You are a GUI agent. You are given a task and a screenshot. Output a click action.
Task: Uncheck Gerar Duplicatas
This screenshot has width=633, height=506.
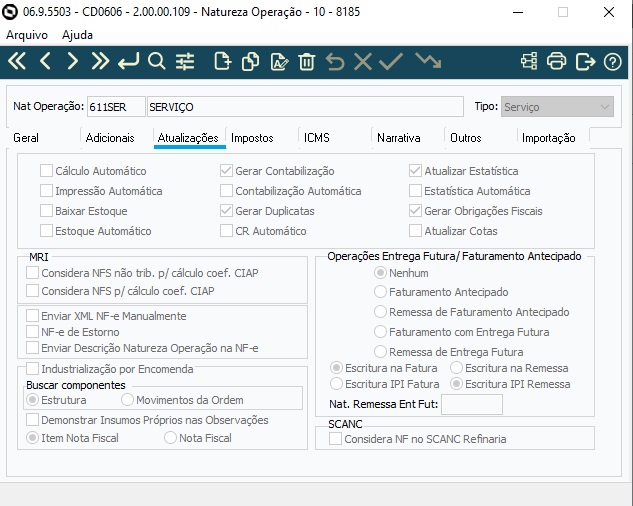(226, 211)
